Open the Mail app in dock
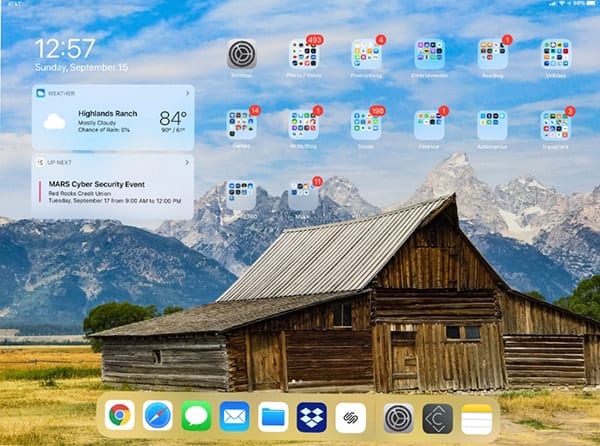 tap(234, 416)
